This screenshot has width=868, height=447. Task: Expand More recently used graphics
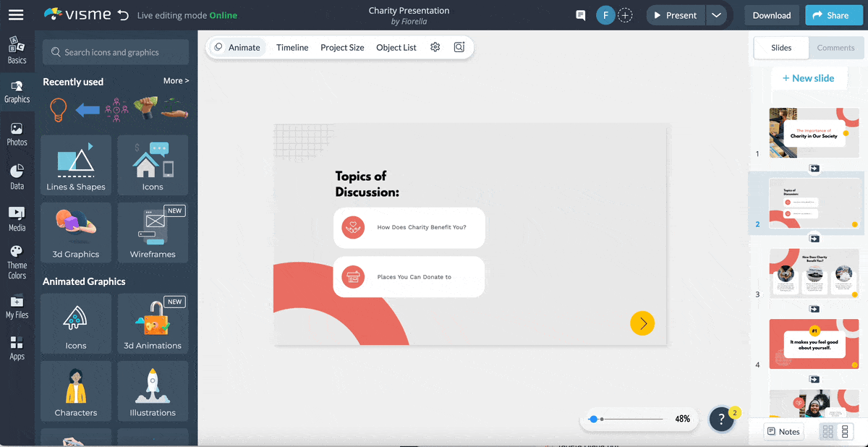click(176, 81)
